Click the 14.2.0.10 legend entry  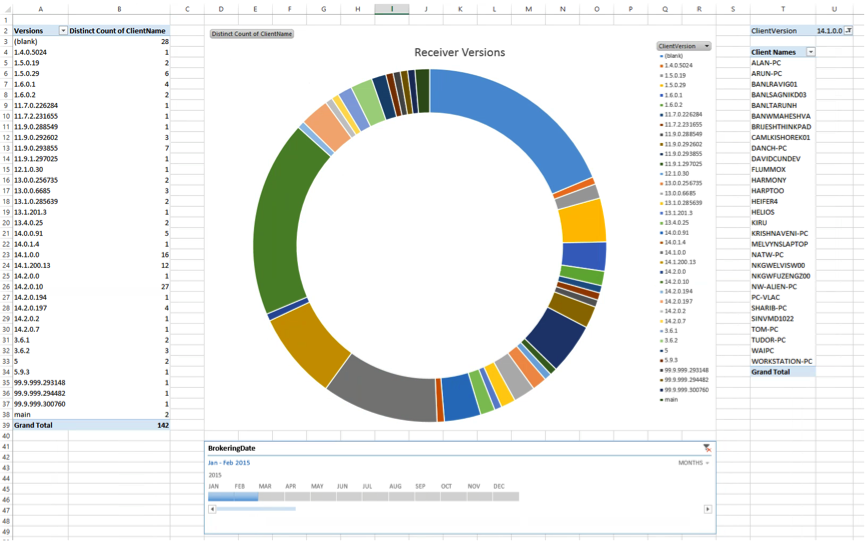(677, 281)
